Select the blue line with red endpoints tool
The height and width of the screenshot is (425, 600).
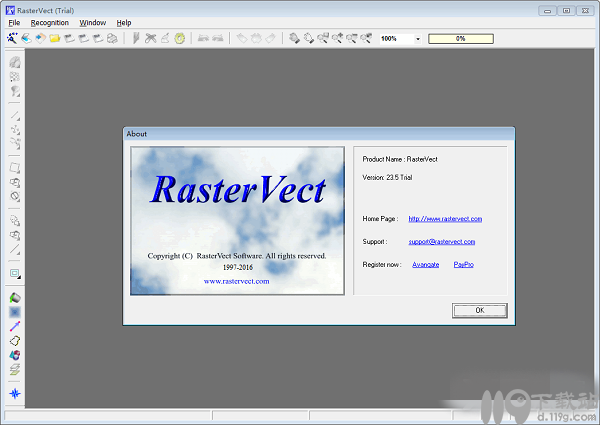15,326
